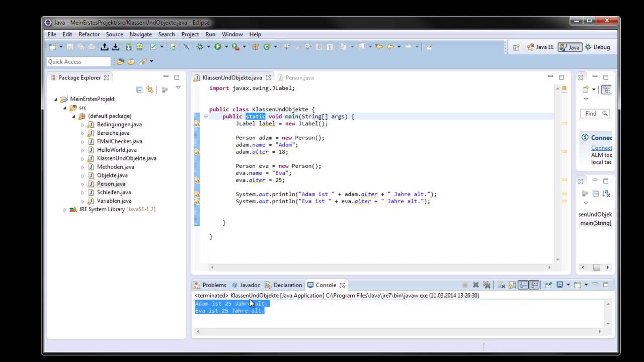644x362 pixels.
Task: Collapse the MeinErstesProjekt tree node
Action: pyautogui.click(x=56, y=99)
